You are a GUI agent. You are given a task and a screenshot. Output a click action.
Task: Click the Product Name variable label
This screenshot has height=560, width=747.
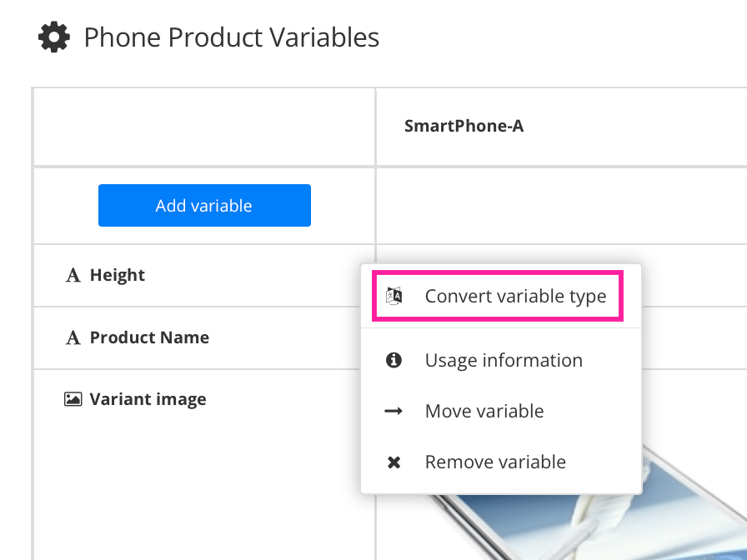click(148, 337)
